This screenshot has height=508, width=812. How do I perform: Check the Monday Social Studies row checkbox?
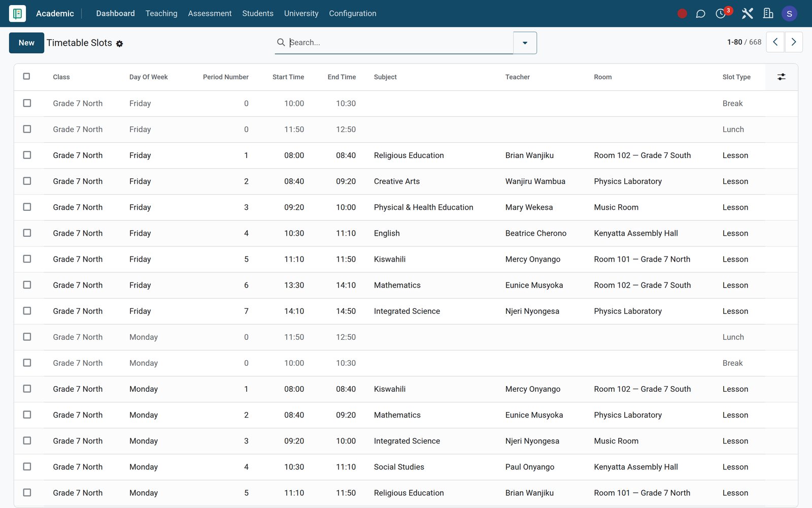point(27,466)
